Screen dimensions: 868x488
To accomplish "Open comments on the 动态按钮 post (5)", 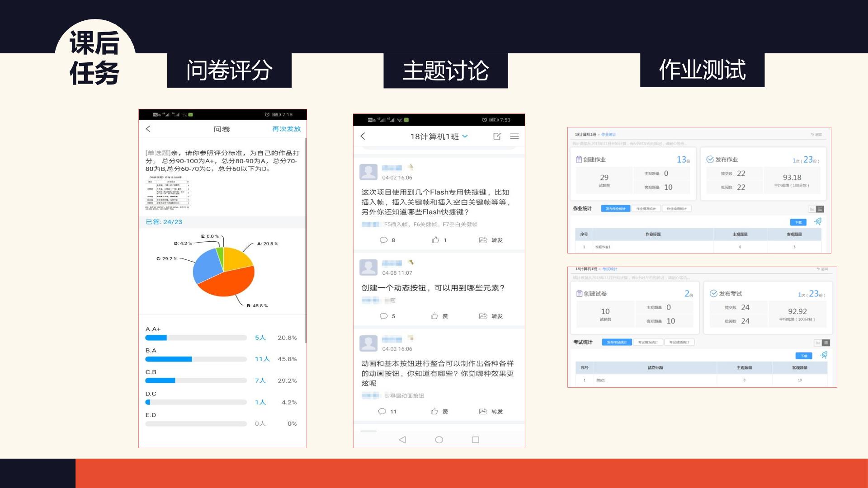I will 387,316.
